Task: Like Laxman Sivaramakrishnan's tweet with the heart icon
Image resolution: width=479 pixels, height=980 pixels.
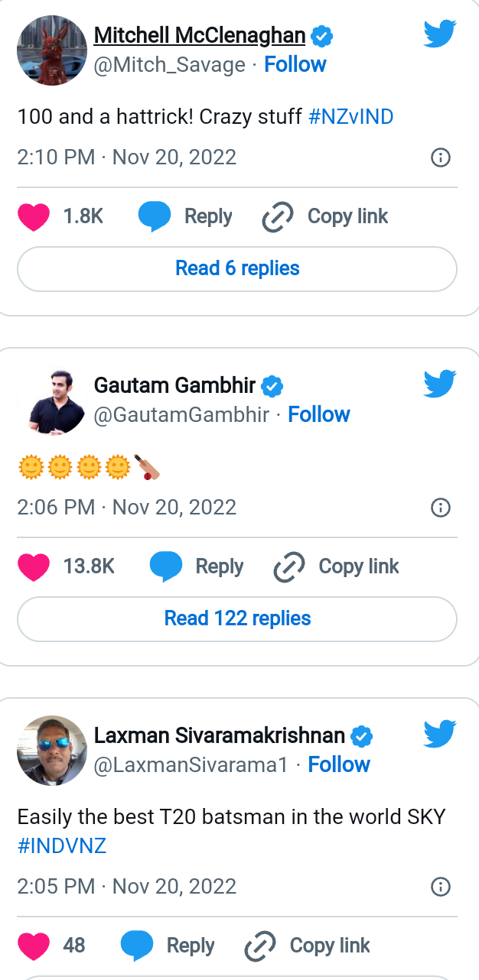Action: (x=34, y=946)
